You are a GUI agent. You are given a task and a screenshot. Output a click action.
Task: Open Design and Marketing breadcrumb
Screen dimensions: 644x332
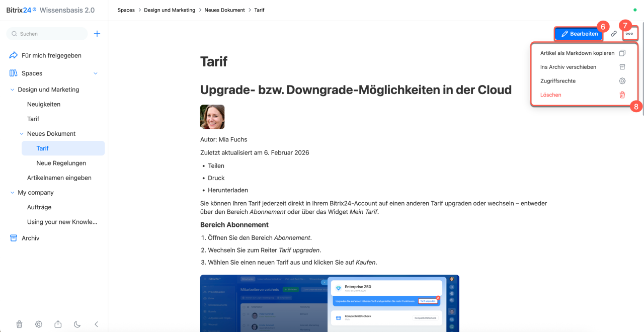(170, 10)
